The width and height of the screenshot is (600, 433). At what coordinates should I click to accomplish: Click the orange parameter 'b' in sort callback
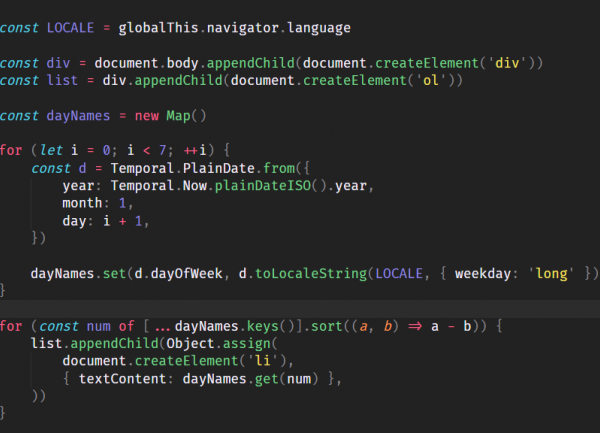click(x=388, y=326)
